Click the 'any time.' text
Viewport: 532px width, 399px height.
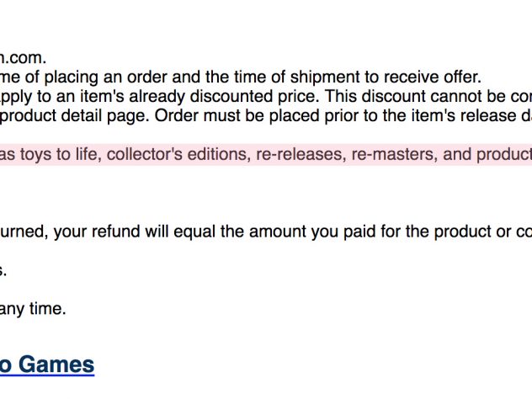[x=33, y=309]
